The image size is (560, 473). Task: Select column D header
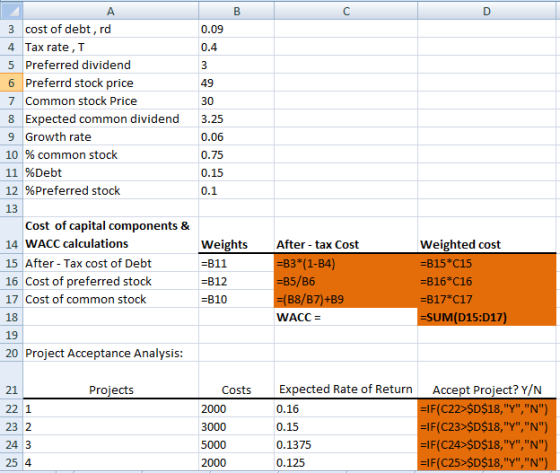tap(487, 11)
